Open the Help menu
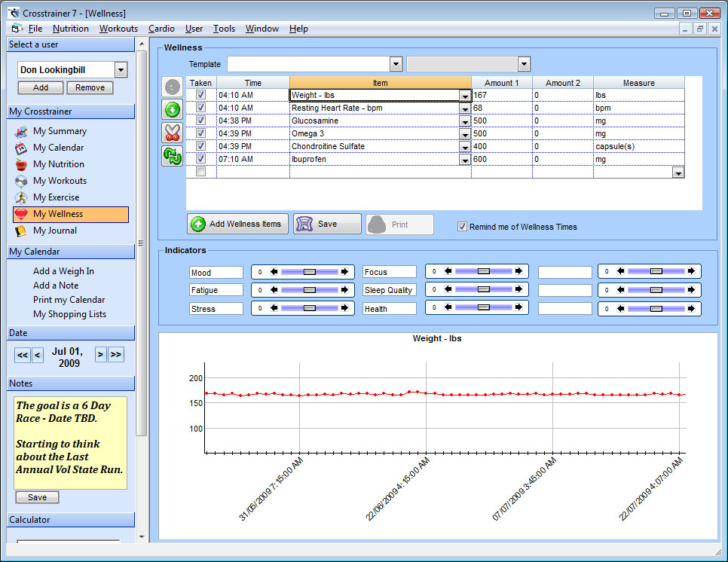Image resolution: width=728 pixels, height=562 pixels. (x=298, y=29)
